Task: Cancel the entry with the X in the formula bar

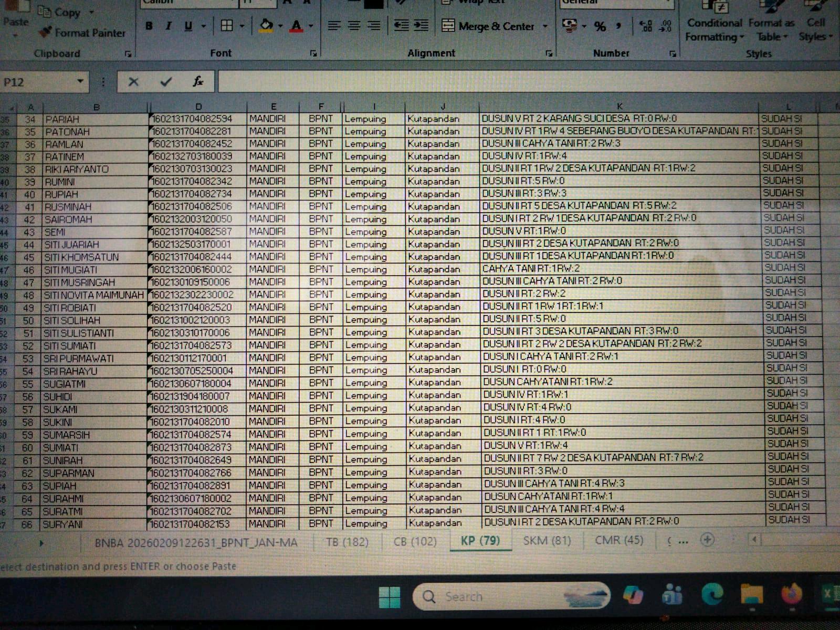Action: click(x=133, y=82)
